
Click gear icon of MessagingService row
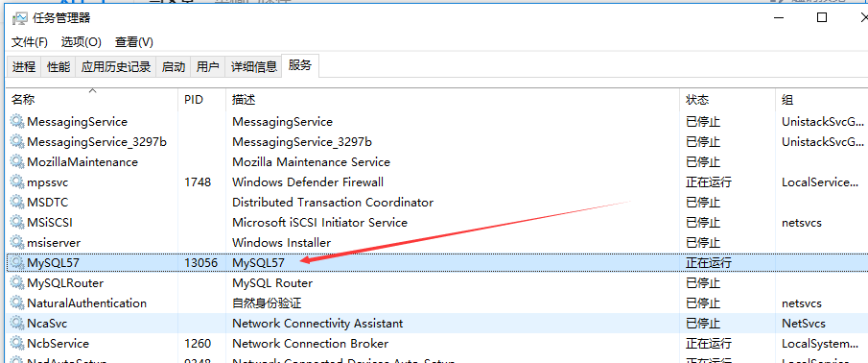[17, 121]
